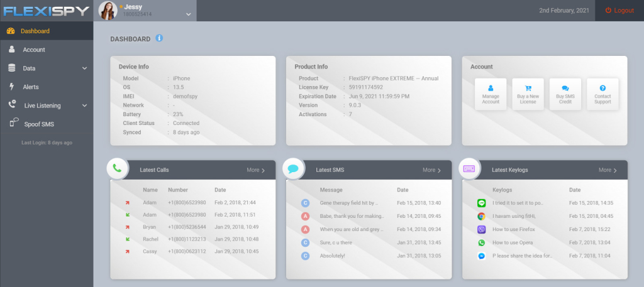Click the green phone Latest Calls icon
The image size is (644, 287).
click(118, 168)
